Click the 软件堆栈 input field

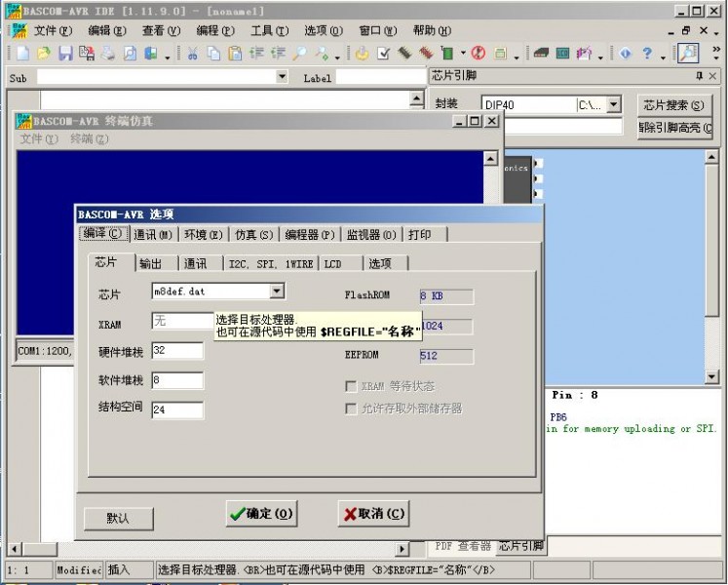click(177, 380)
